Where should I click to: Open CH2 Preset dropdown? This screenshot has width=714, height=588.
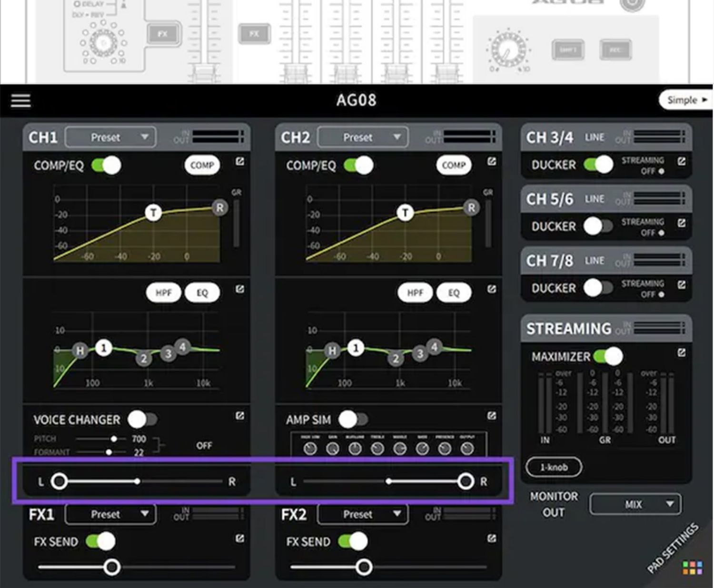363,137
